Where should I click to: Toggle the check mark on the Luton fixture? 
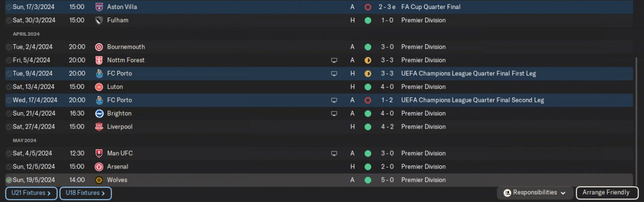point(9,87)
